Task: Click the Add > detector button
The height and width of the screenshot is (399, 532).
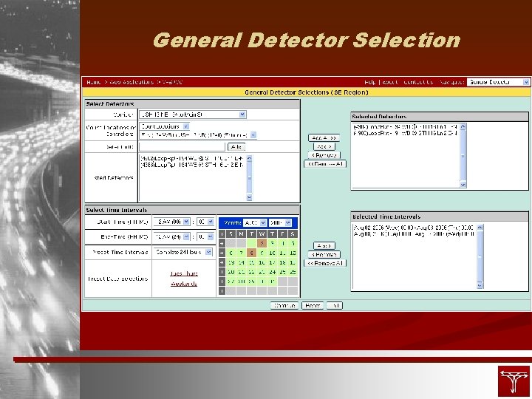Action: pos(324,146)
